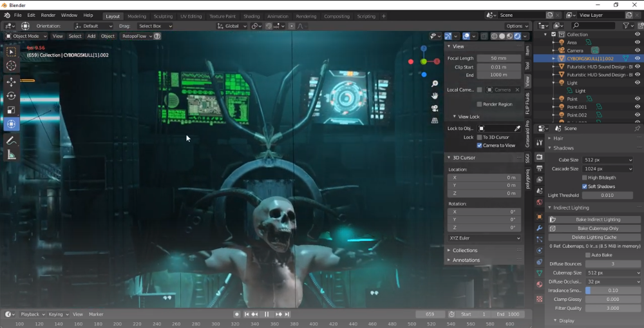Enable Auto Bake checkbox
The image size is (644, 328).
coord(588,255)
